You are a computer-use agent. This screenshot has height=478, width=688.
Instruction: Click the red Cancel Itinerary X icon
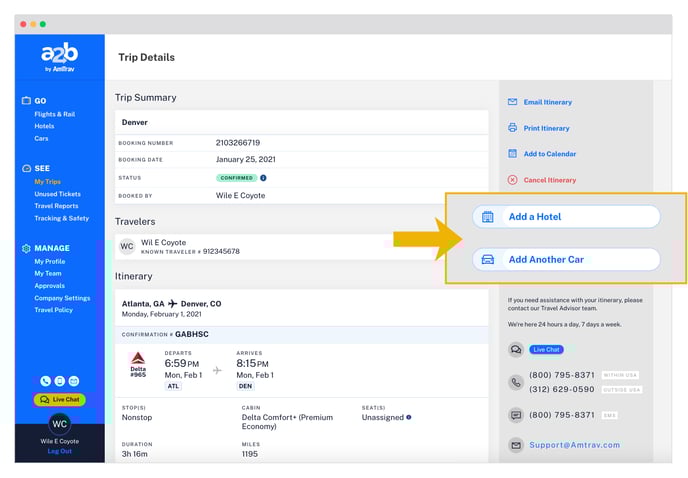513,180
